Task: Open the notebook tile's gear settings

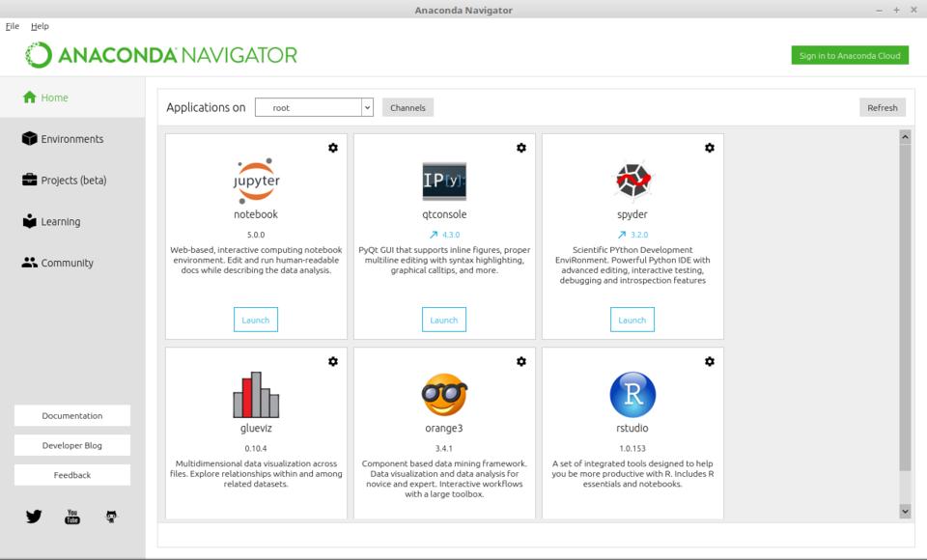Action: 333,148
